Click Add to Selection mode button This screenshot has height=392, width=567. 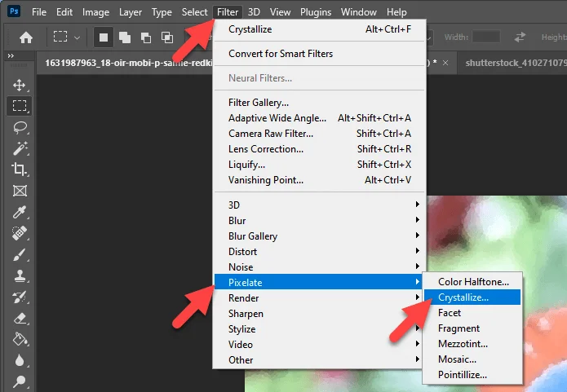[125, 37]
